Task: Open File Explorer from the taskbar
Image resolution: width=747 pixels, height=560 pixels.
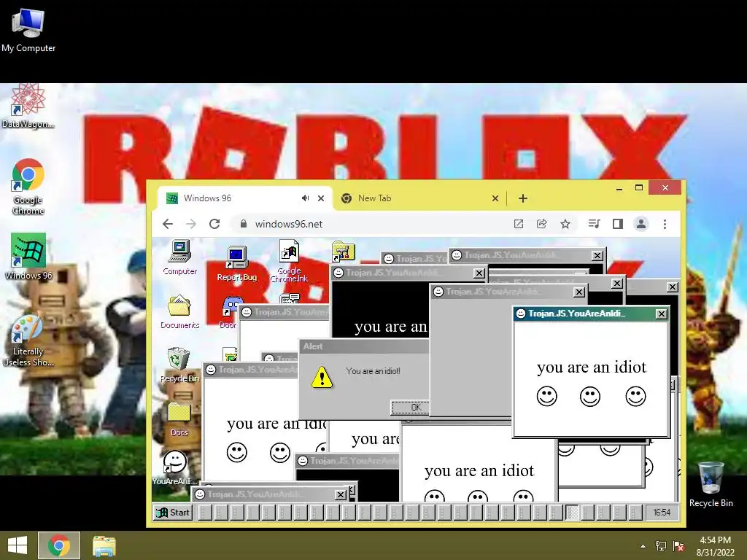Action: 104,545
